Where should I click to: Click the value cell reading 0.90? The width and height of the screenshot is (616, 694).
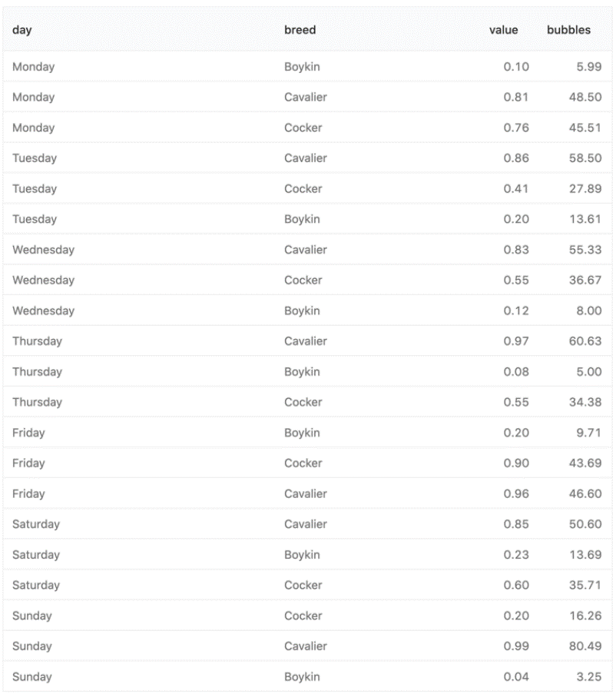516,463
